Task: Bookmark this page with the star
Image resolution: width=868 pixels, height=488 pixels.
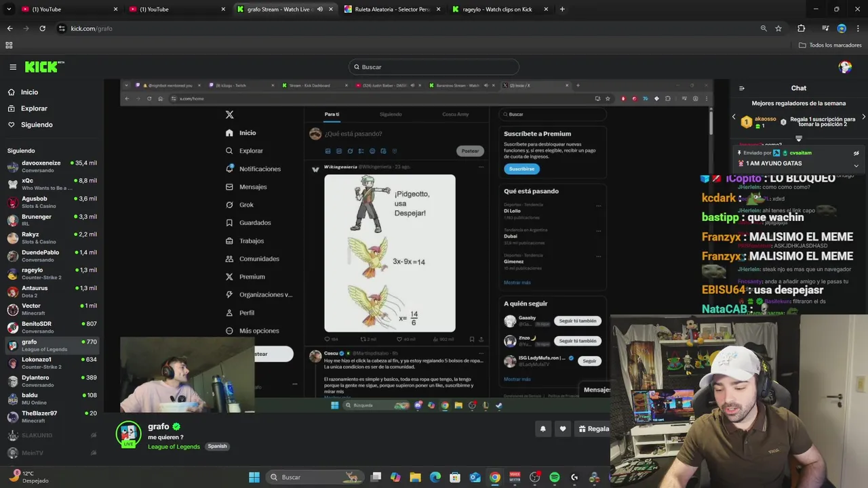Action: pyautogui.click(x=778, y=28)
